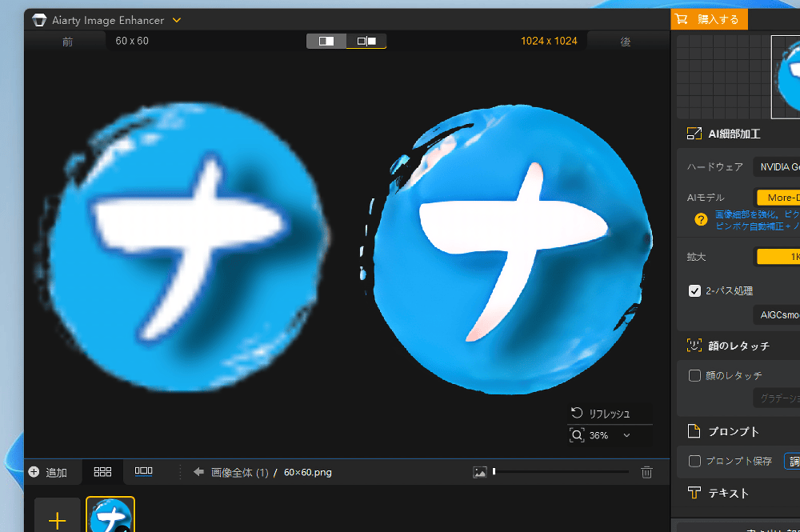Click the navigator preview thumbnail
The image size is (800, 532).
pos(786,77)
